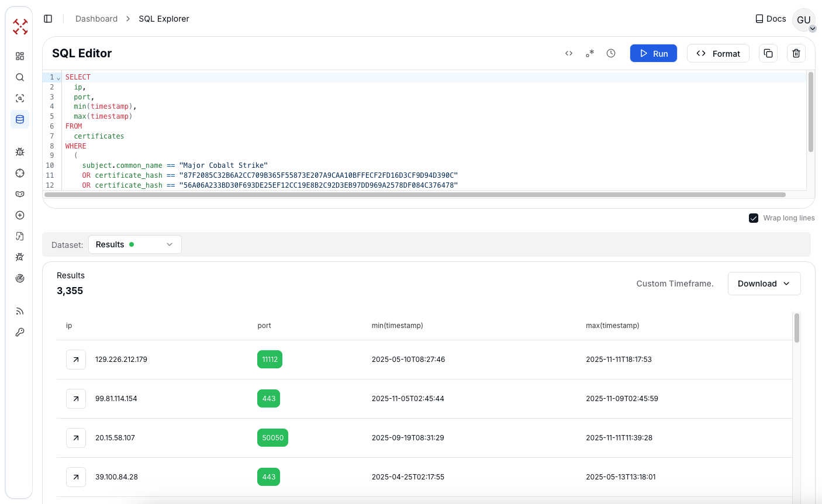Open the GU account menu
The width and height of the screenshot is (822, 504).
click(804, 19)
